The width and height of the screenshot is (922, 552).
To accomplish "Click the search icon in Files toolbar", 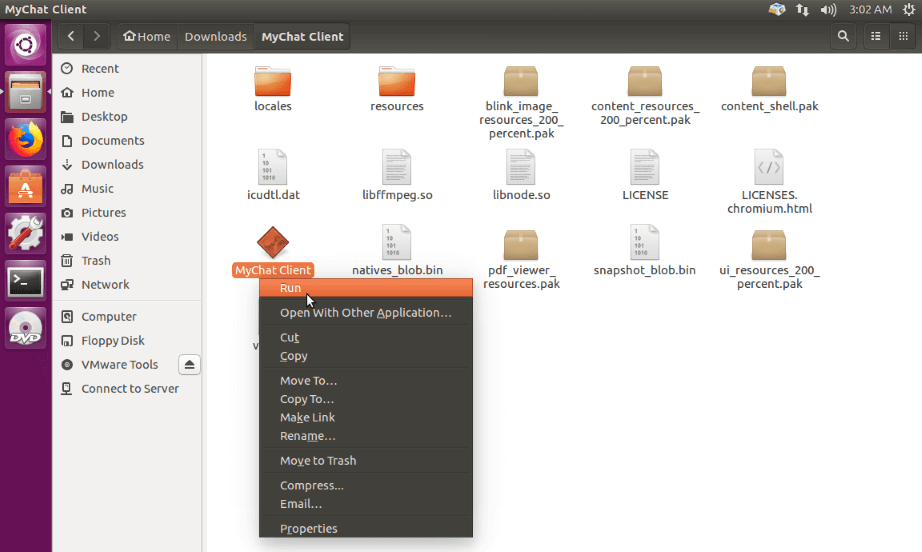I will (x=844, y=36).
